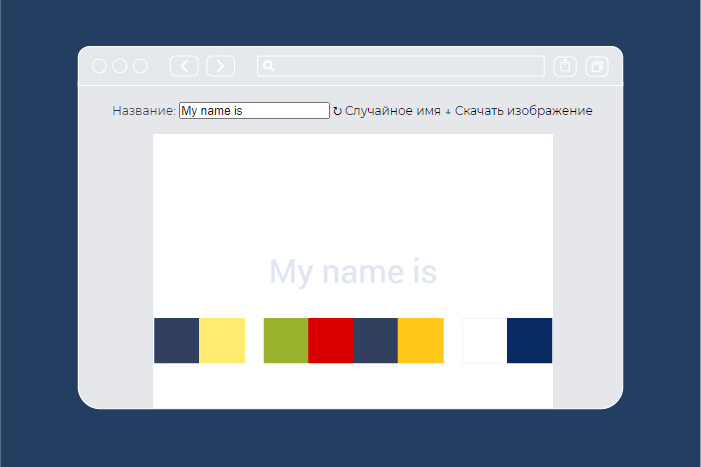Generate a name with Случайное имя

tap(387, 111)
